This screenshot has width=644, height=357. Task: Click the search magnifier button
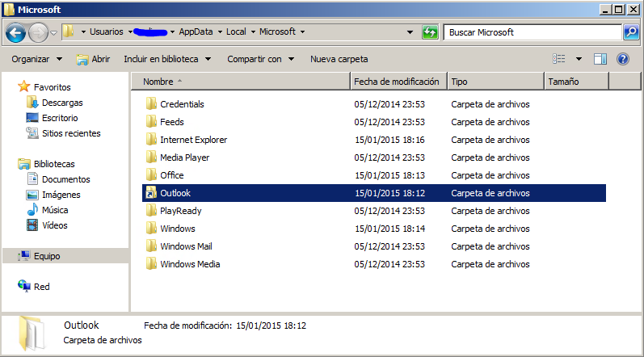pos(631,32)
